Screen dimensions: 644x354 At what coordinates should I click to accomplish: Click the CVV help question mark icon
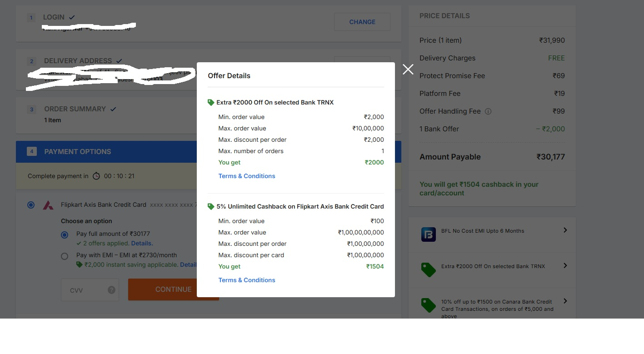click(x=111, y=290)
